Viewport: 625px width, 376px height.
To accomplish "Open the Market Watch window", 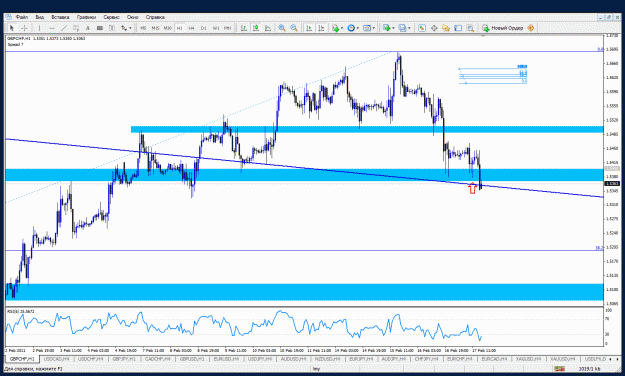I will tap(422, 28).
